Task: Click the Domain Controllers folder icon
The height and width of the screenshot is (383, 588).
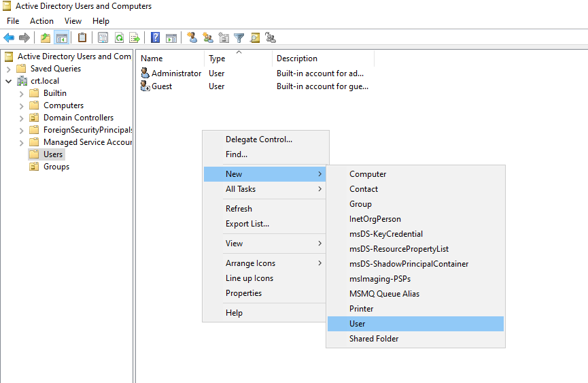Action: pyautogui.click(x=34, y=118)
